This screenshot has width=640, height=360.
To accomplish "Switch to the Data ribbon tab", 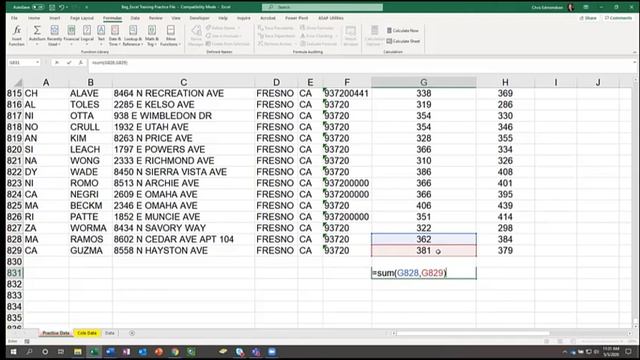I will tap(135, 18).
